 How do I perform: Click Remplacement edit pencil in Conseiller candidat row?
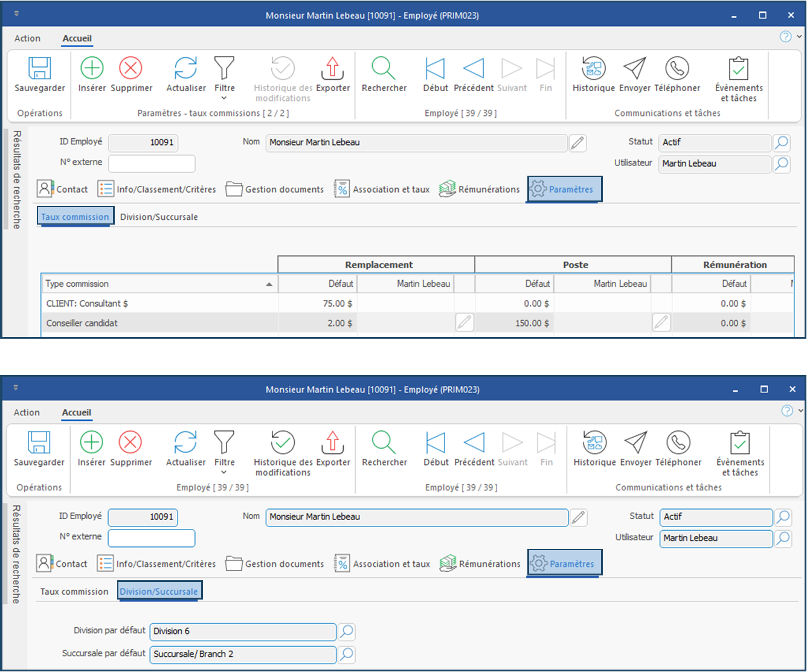tap(464, 323)
